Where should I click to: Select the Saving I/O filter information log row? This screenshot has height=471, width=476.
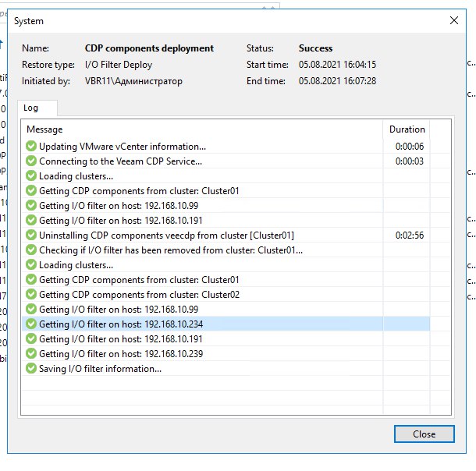[100, 369]
